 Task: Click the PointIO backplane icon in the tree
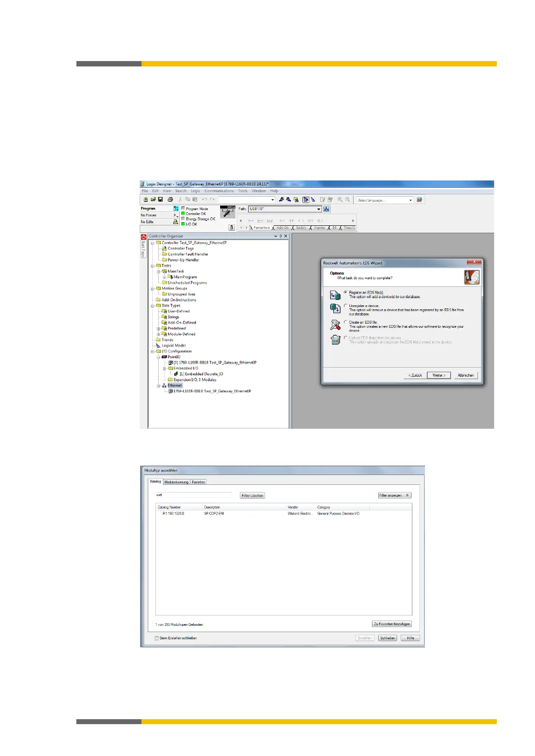tap(164, 357)
